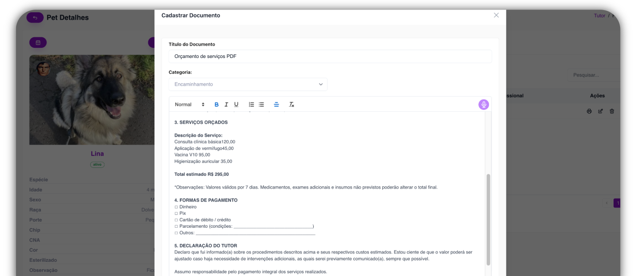Screen dimensions: 644x276
Task: Click the text alignment icon
Action: click(x=276, y=104)
